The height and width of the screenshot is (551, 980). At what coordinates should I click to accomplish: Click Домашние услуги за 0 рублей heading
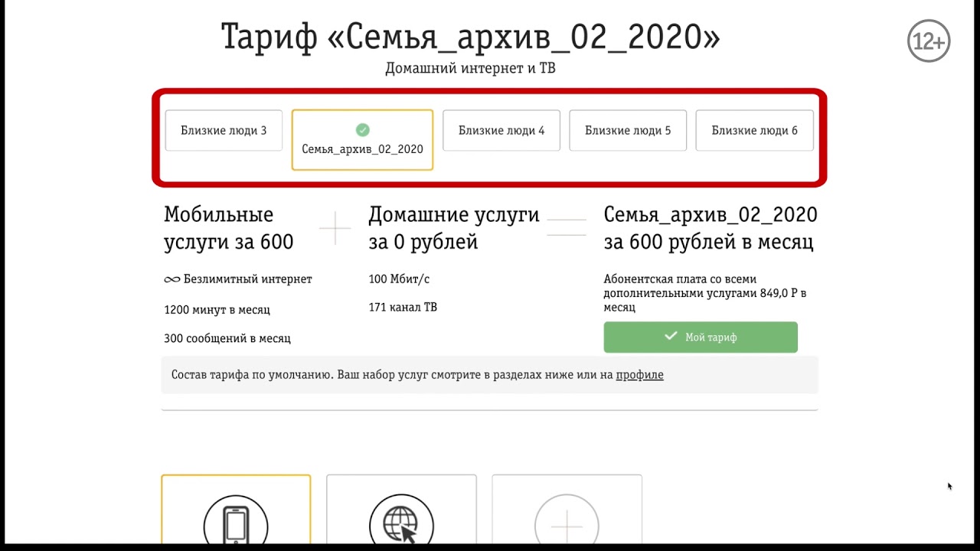pyautogui.click(x=454, y=228)
